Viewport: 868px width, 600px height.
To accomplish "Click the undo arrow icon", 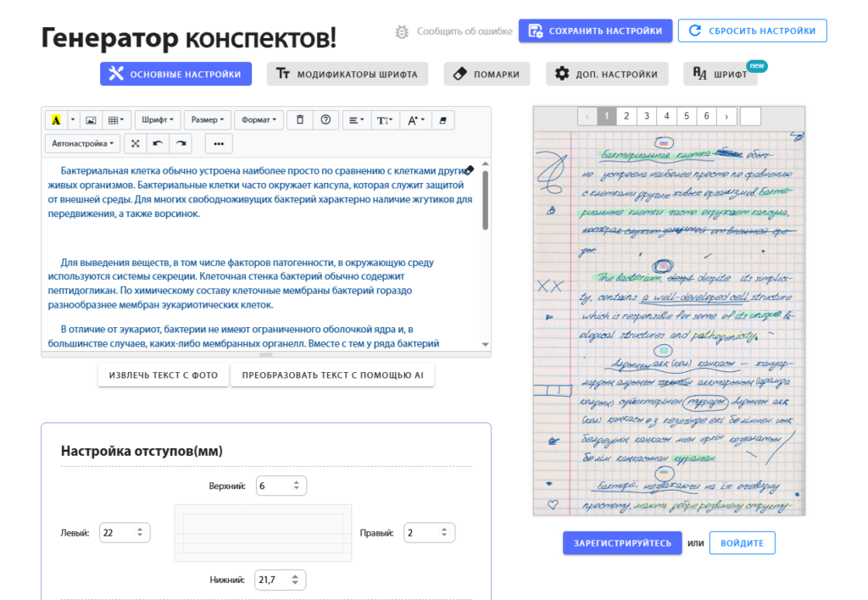I will (x=158, y=144).
